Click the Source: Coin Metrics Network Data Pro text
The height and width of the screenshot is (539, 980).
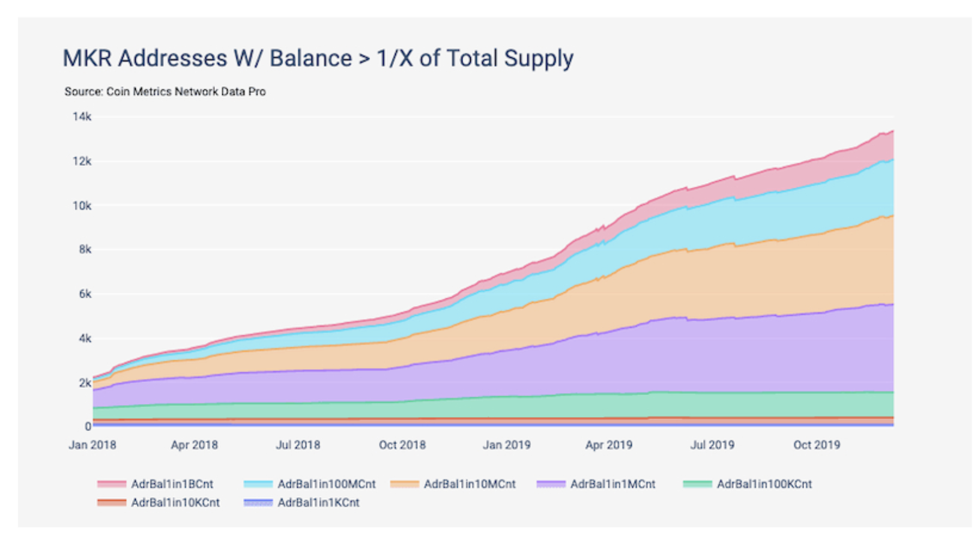click(165, 92)
